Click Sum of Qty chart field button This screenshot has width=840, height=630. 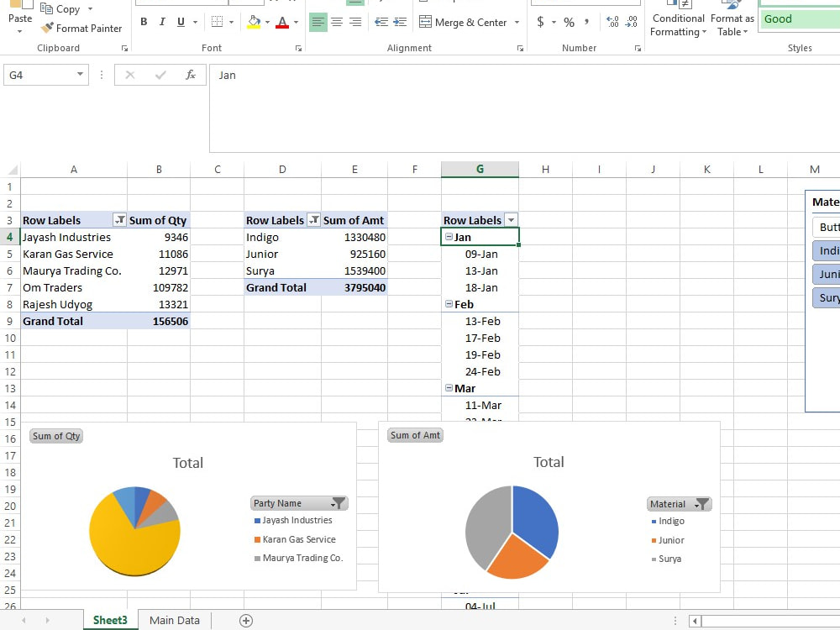(56, 436)
